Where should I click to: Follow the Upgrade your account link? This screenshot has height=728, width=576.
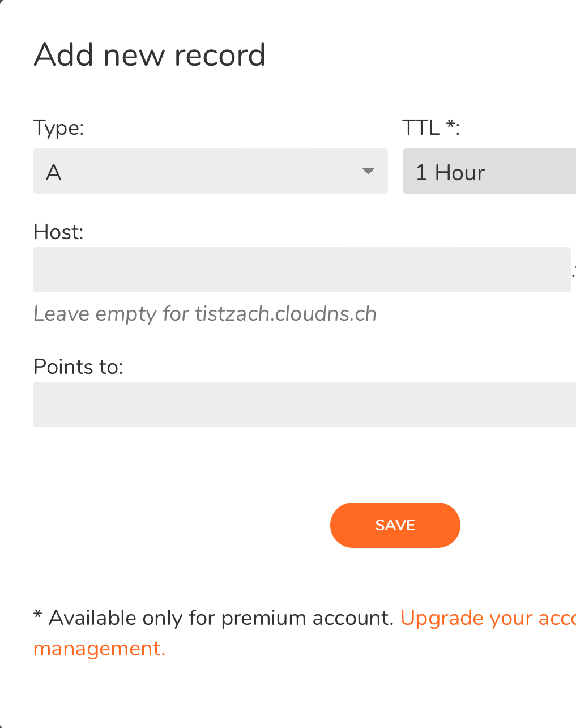488,618
